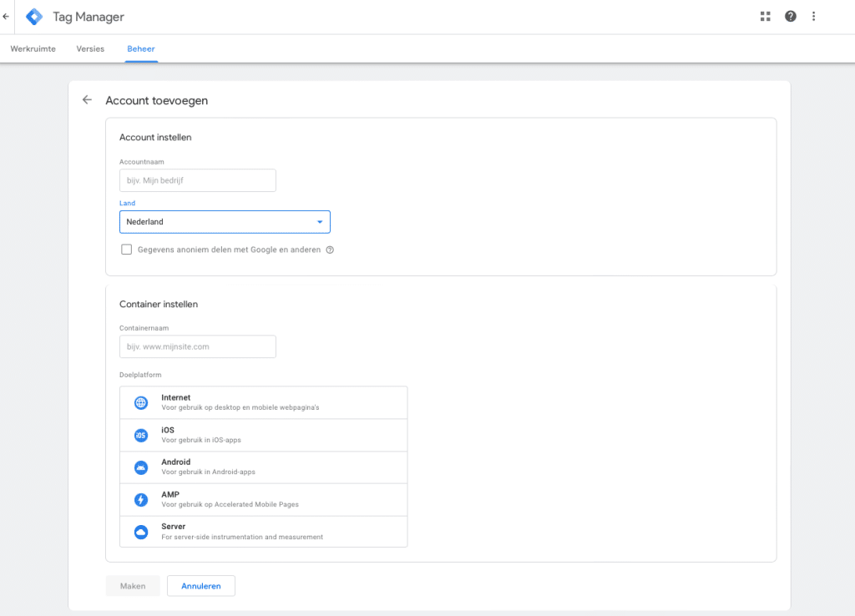Image resolution: width=855 pixels, height=616 pixels.
Task: Click the Container instellen heading
Action: click(x=159, y=304)
